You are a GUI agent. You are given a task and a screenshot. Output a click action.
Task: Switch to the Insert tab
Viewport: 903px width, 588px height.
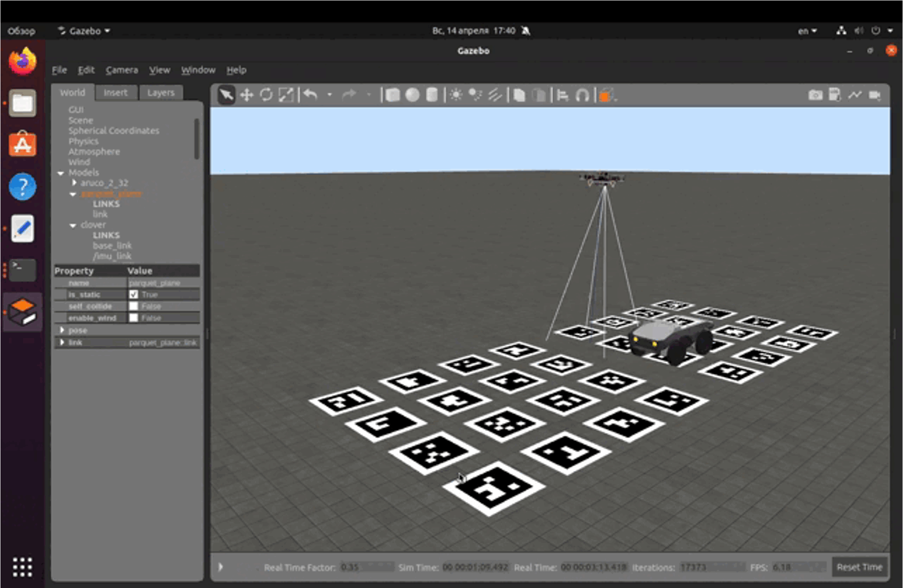(x=115, y=93)
